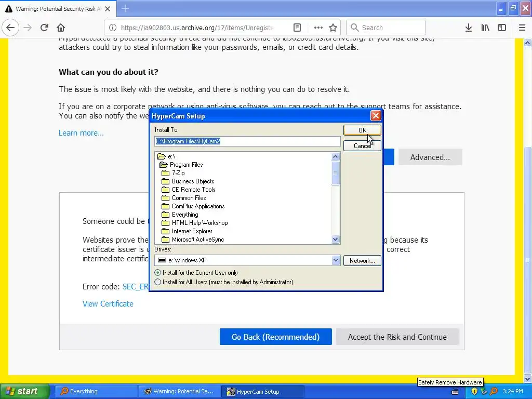Image resolution: width=532 pixels, height=399 pixels.
Task: Select the Microsoft ActiveSync folder
Action: [193, 240]
